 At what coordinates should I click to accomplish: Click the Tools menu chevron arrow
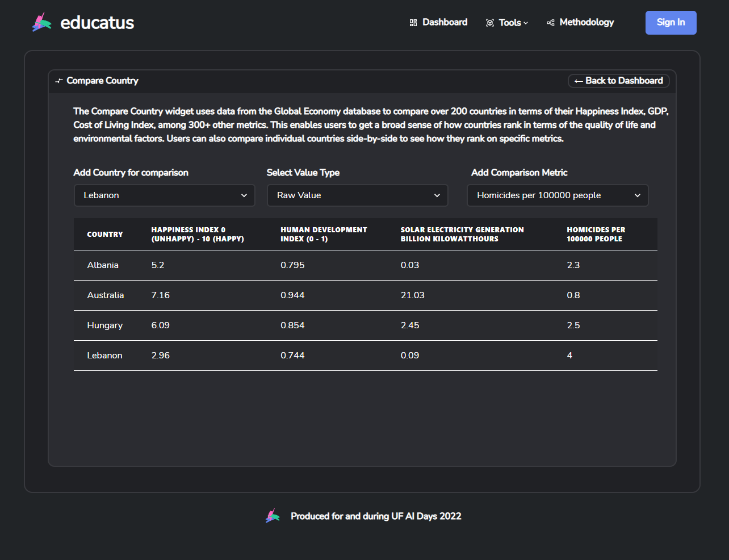526,23
